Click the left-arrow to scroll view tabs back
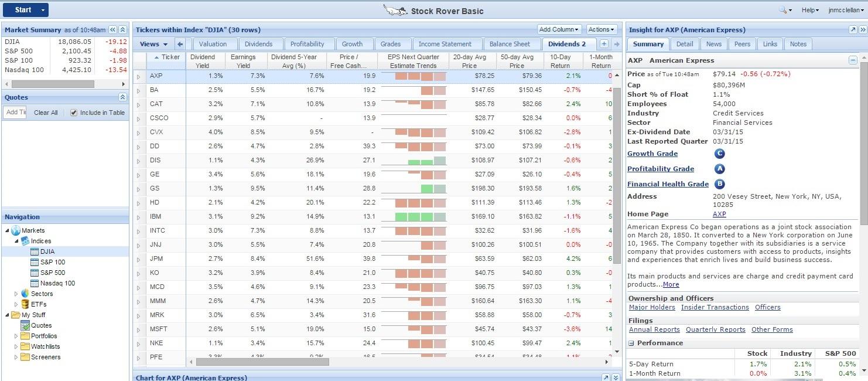The height and width of the screenshot is (381, 868). click(x=180, y=44)
